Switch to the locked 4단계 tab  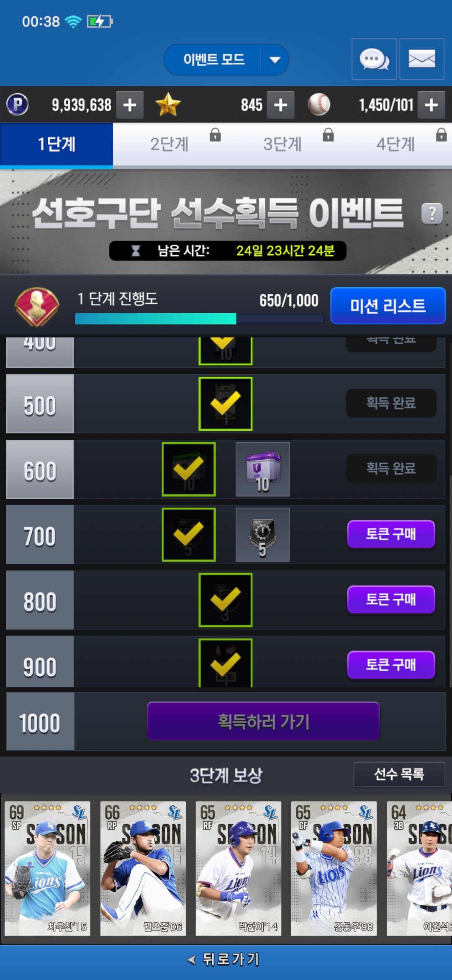(x=395, y=144)
